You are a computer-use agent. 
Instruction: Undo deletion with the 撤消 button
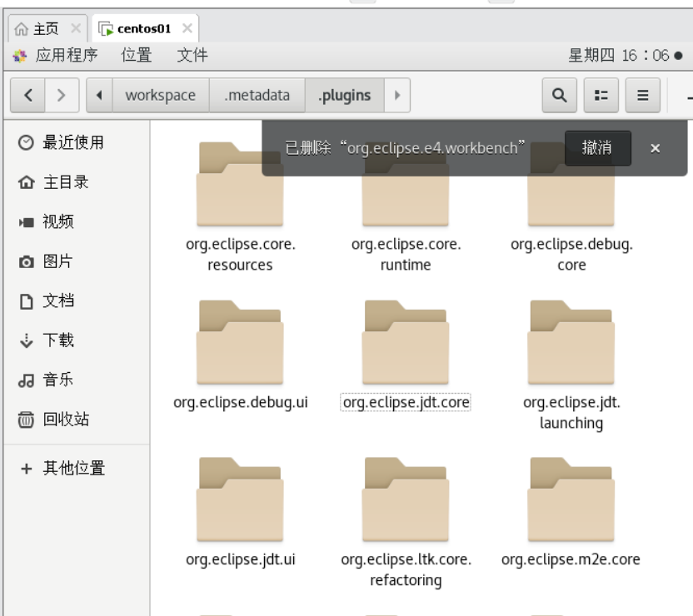tap(597, 148)
